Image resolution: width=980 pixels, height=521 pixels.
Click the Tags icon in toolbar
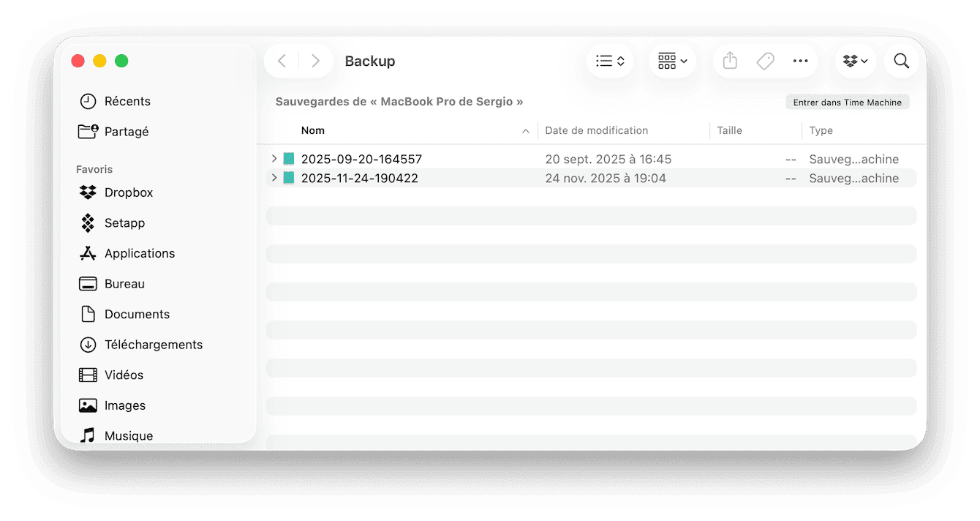click(x=765, y=61)
